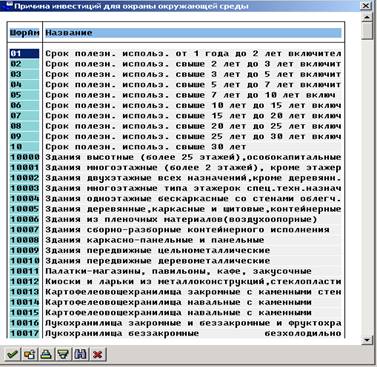Click the Название column header

point(193,33)
